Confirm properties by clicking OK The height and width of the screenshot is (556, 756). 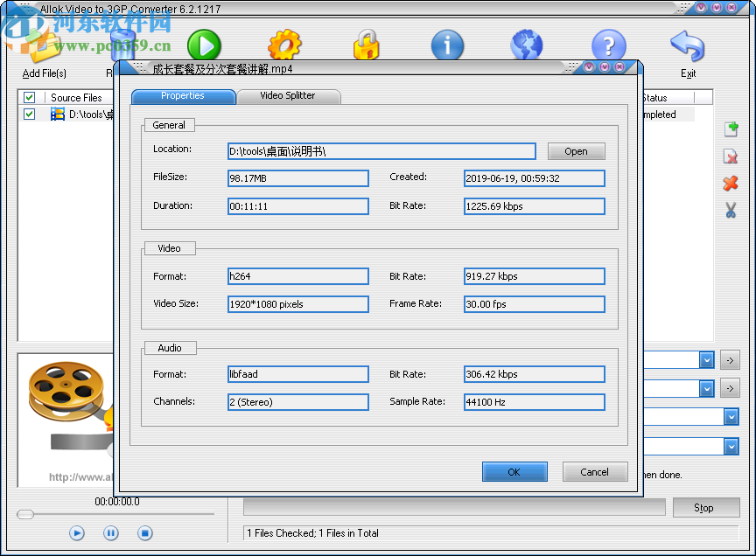click(514, 471)
